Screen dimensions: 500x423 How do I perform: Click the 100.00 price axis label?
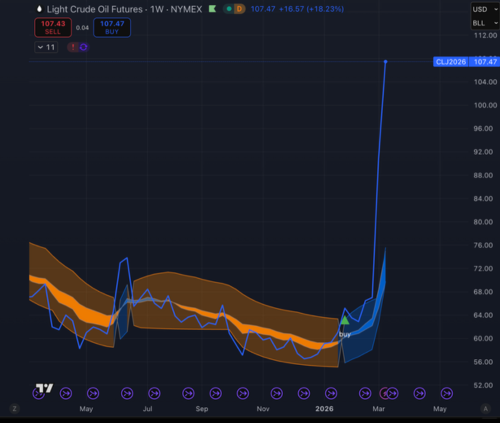click(486, 105)
